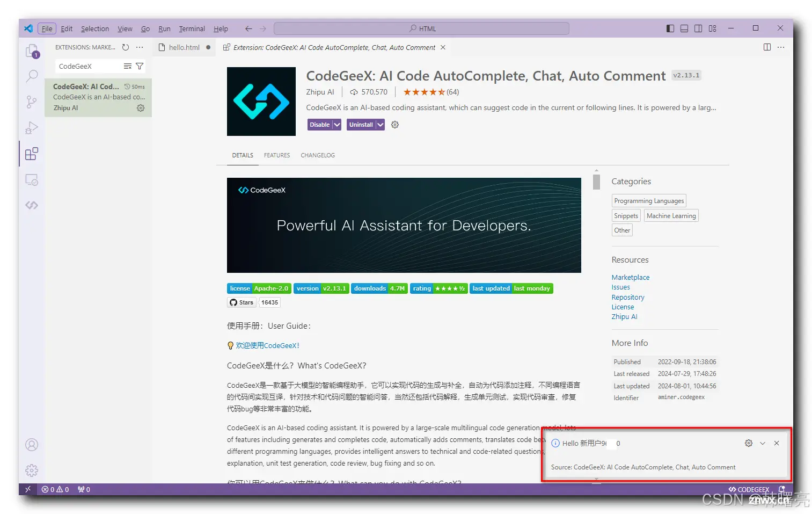The height and width of the screenshot is (514, 812).
Task: Go back with the navigation arrow
Action: coord(248,28)
